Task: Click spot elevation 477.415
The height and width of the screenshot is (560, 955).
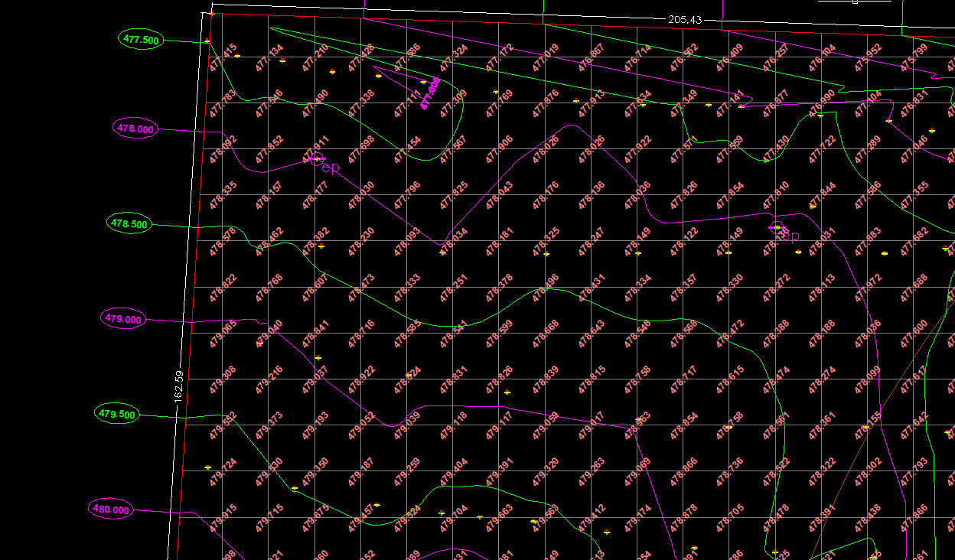Action: (223, 58)
